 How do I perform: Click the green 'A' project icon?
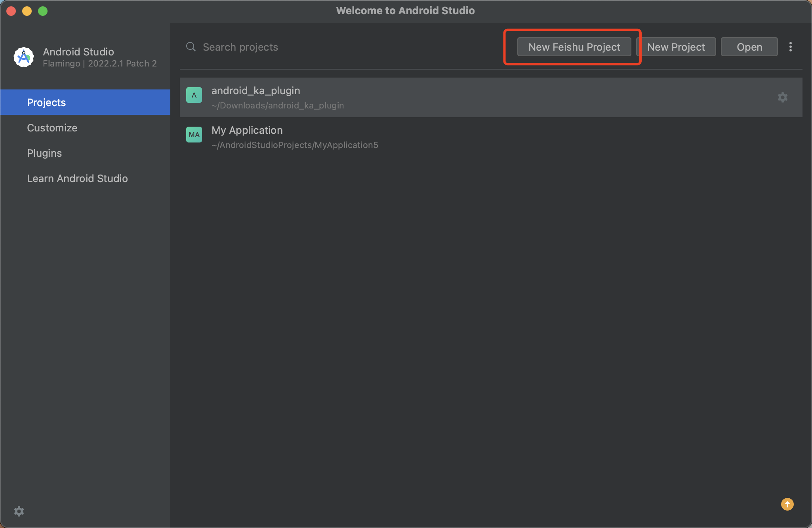[x=194, y=95]
